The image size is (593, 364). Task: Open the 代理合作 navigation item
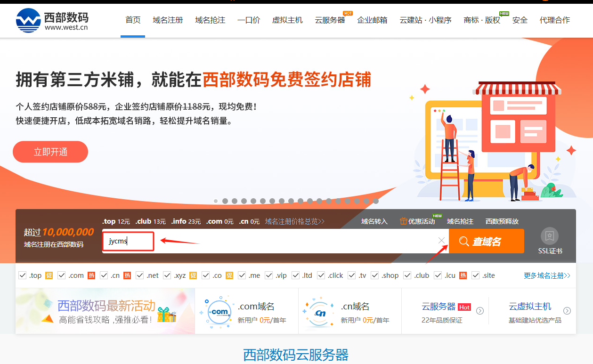point(555,20)
